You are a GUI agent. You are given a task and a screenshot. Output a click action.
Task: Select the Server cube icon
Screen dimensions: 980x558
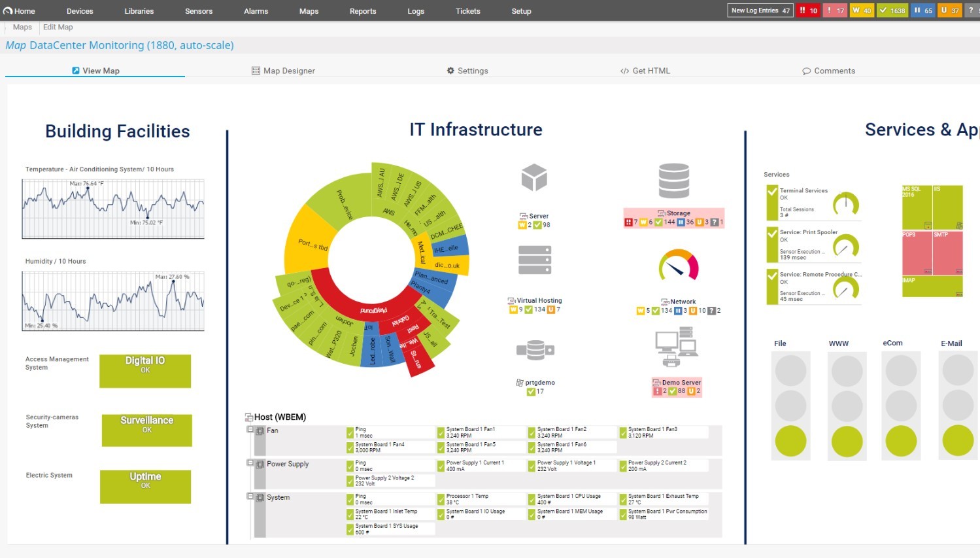[x=534, y=177]
